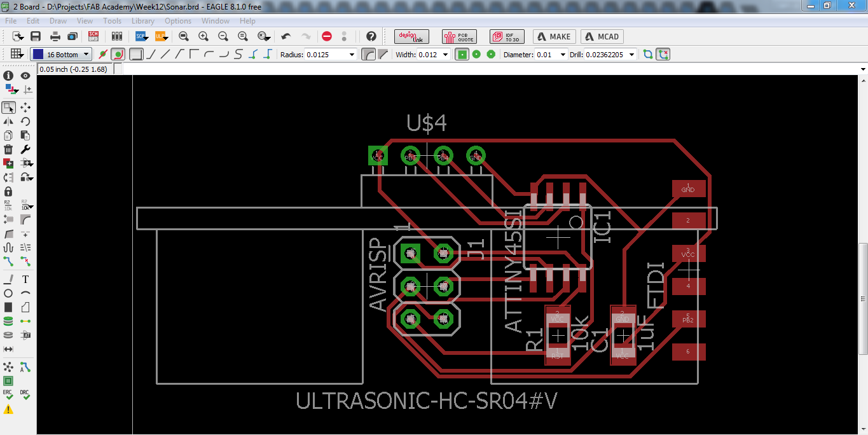The width and height of the screenshot is (868, 435).
Task: Open the Library menu
Action: (143, 21)
